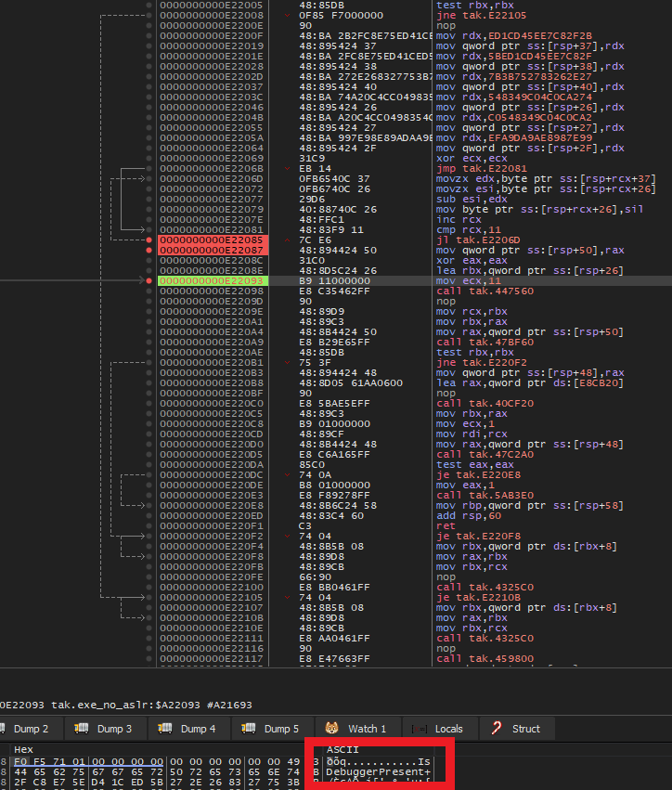This screenshot has width=672, height=790.
Task: Select opcode bytes 'C3' in the bytes column
Action: coord(305,525)
